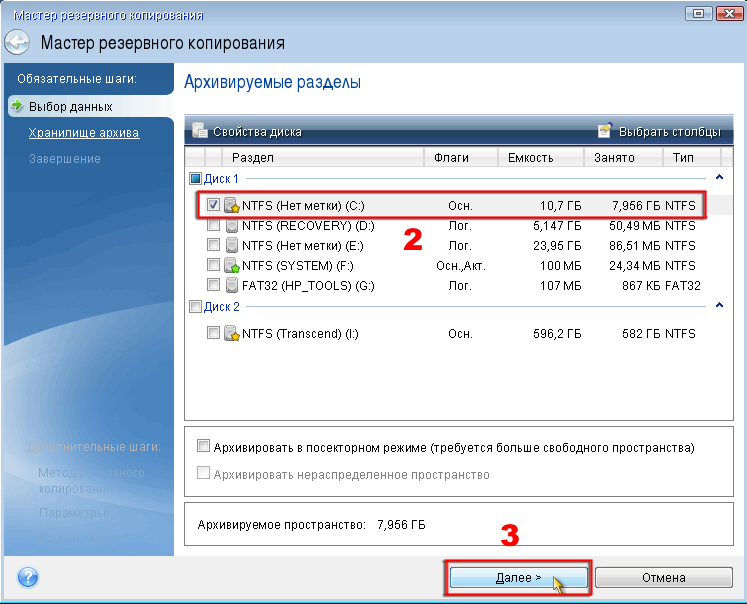Click the drive icon of the NTFS (E:) partition
The width and height of the screenshot is (747, 604).
tap(232, 245)
